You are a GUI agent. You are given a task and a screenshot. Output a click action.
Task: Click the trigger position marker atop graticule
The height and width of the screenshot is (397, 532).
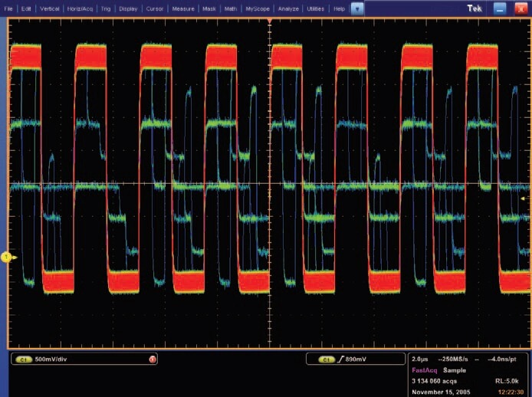tap(269, 18)
